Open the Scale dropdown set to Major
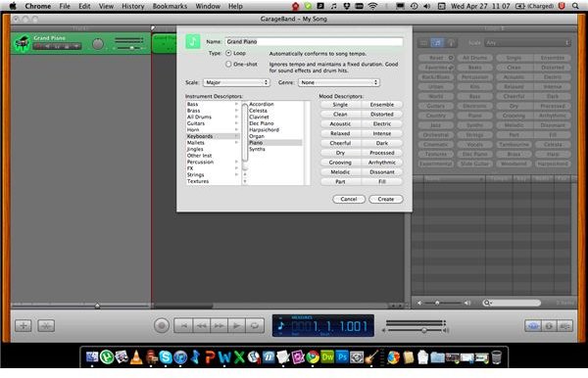 236,82
